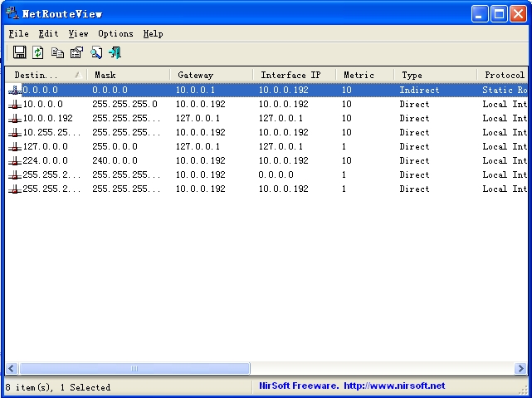Image resolution: width=532 pixels, height=398 pixels.
Task: Open the nirsoft.net link in status bar
Action: 393,386
